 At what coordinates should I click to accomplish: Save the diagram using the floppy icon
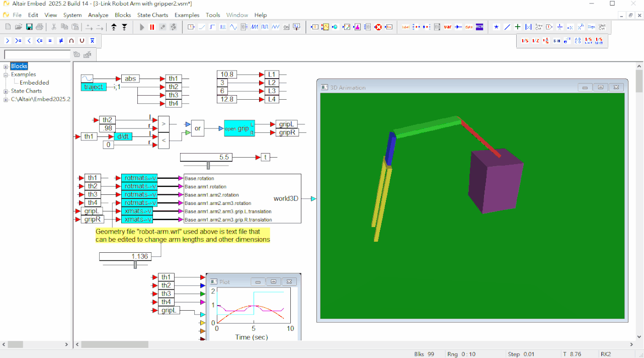point(29,27)
